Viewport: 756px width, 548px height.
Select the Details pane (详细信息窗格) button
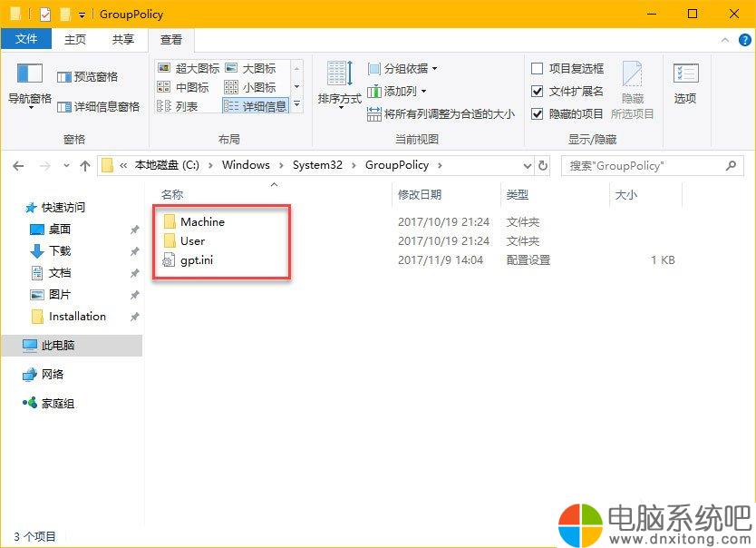pos(98,106)
